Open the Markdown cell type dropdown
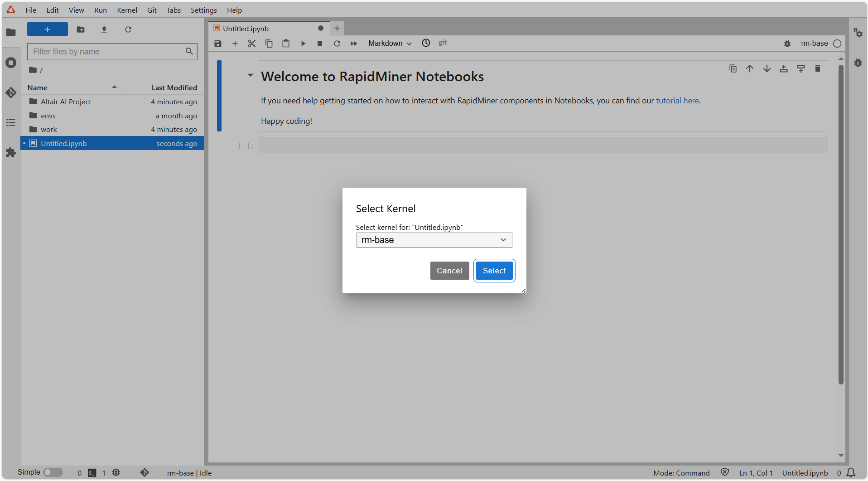Viewport: 868px width, 481px height. pos(390,44)
